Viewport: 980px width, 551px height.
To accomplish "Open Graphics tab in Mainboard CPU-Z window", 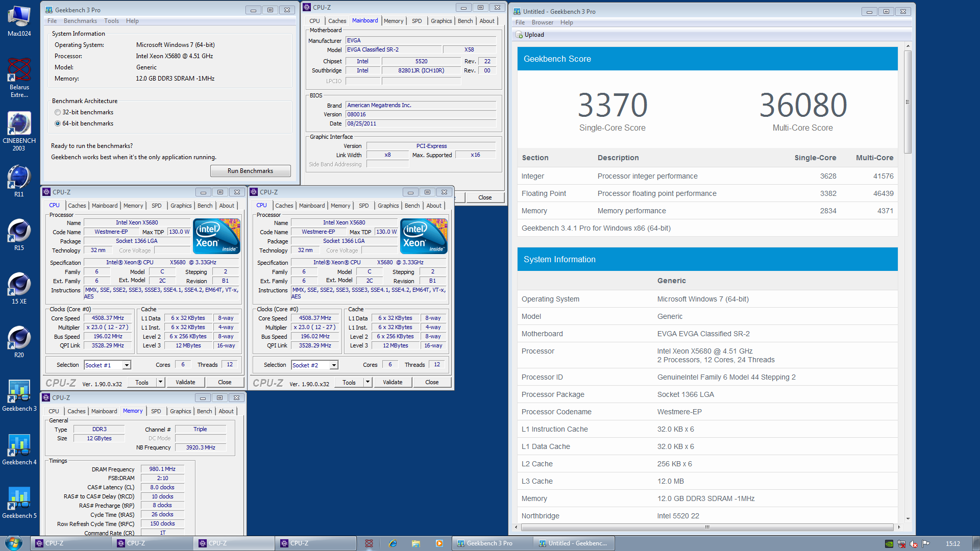I will click(x=441, y=21).
